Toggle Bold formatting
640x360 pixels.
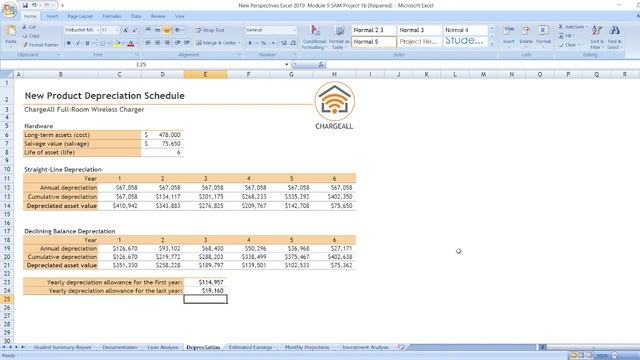pos(69,43)
